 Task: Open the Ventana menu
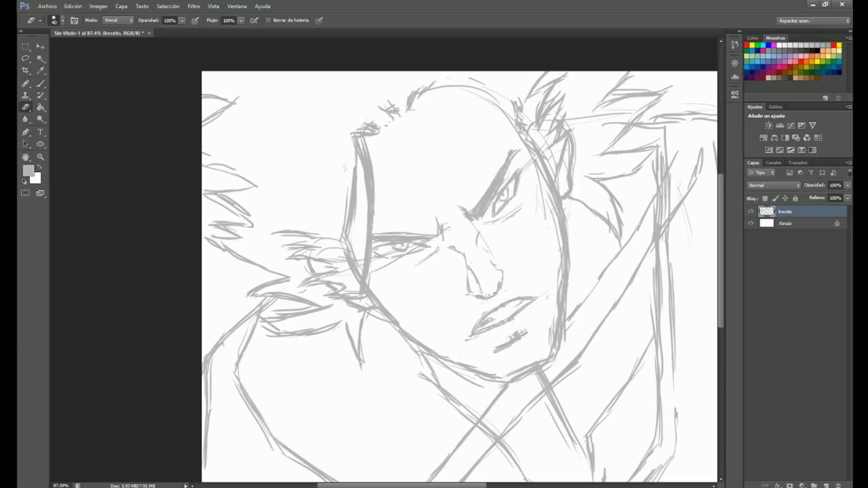[237, 6]
